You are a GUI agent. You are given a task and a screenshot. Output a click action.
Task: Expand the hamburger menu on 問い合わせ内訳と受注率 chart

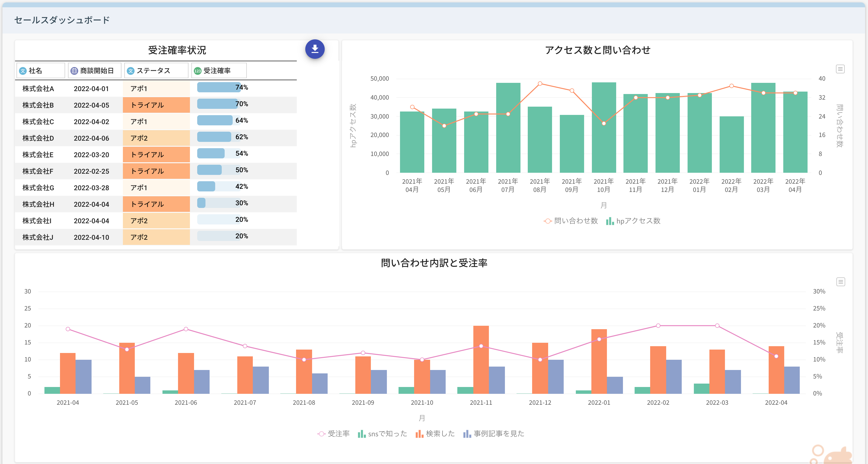click(841, 282)
